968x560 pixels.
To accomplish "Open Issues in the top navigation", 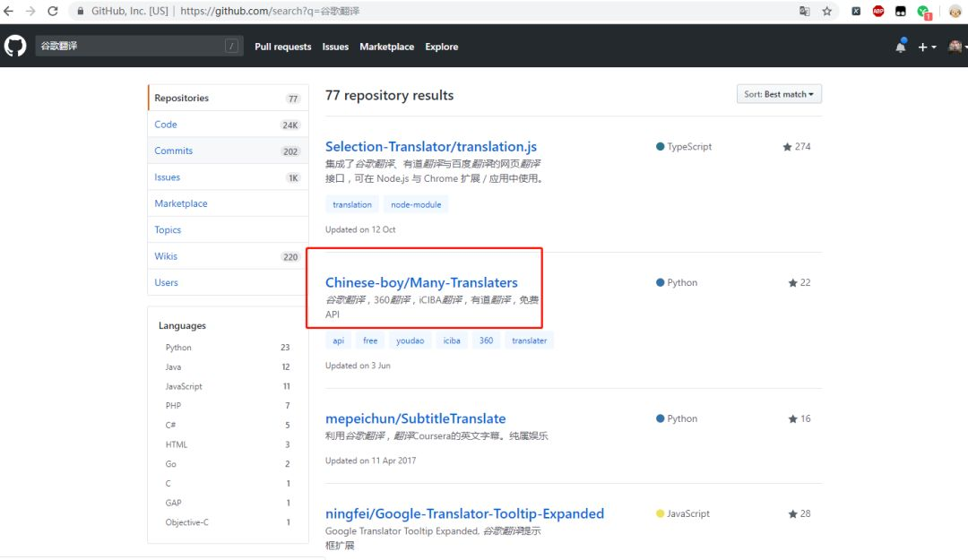I will coord(335,47).
